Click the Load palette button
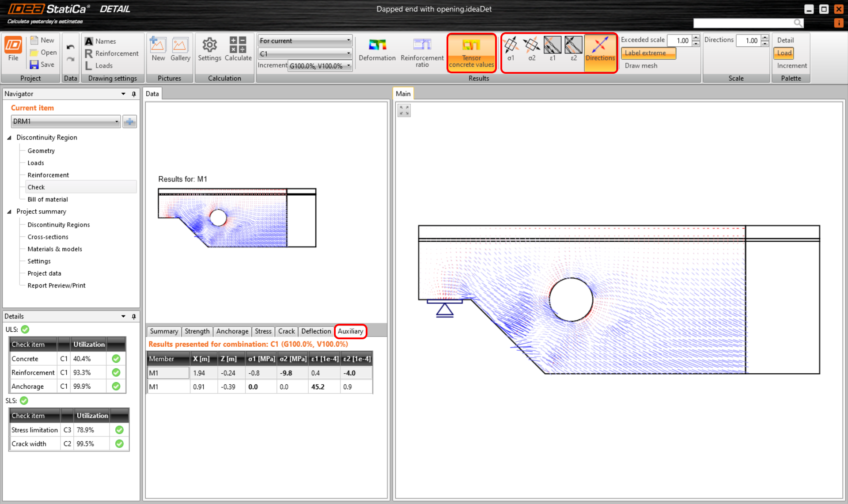 [x=784, y=53]
